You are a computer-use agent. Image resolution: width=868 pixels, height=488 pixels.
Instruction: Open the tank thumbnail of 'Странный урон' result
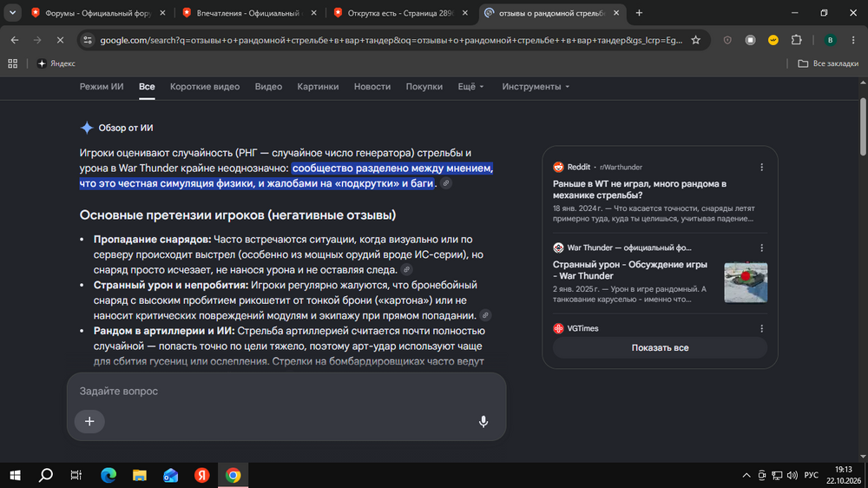pyautogui.click(x=746, y=282)
